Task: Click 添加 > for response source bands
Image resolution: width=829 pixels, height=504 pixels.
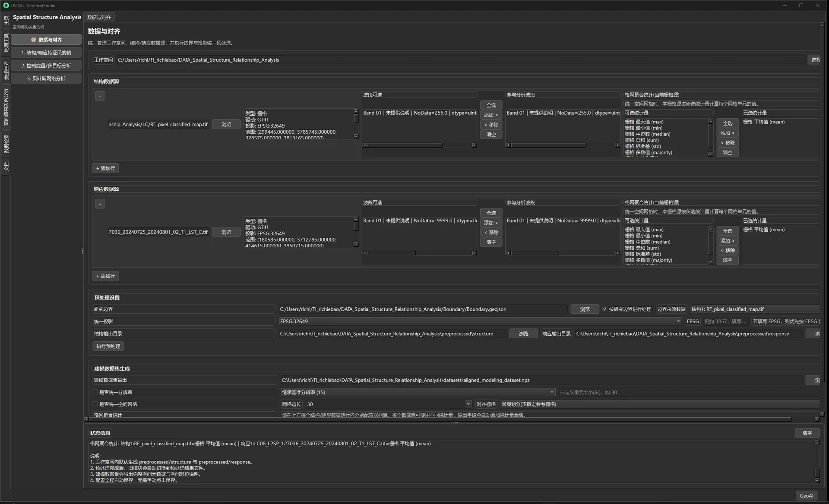Action: pos(491,223)
